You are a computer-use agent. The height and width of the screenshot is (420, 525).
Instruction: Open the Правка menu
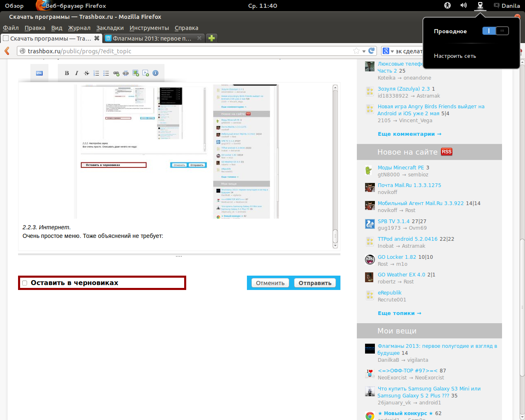(35, 28)
